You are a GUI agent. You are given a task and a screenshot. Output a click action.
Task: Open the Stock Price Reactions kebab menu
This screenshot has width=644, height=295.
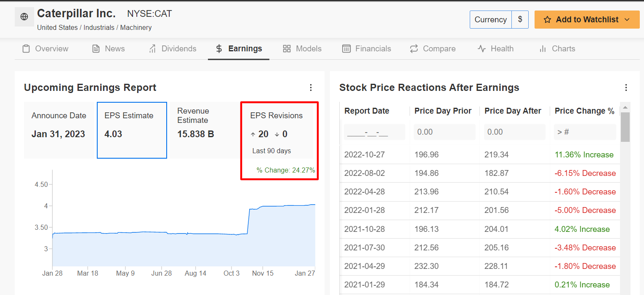click(626, 88)
